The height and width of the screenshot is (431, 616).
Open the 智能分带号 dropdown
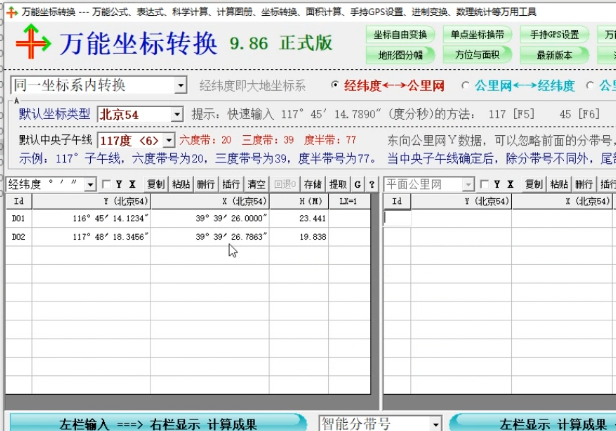click(x=436, y=424)
